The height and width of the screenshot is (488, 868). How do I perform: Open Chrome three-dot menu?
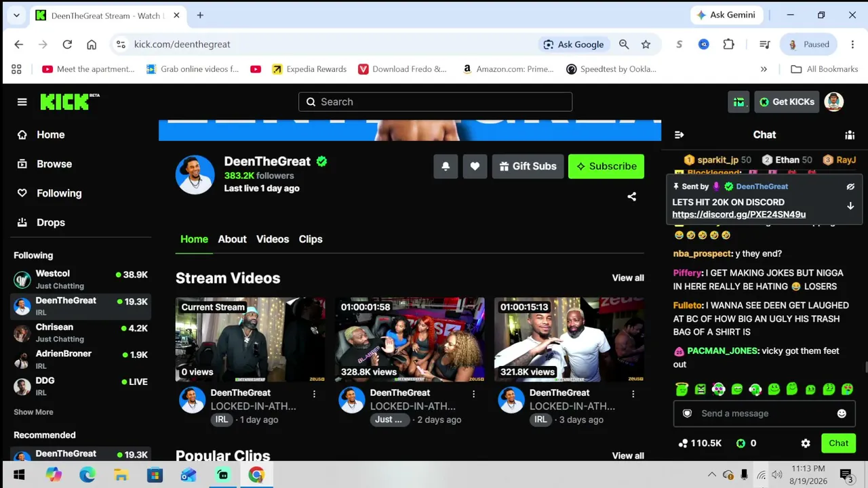[852, 44]
